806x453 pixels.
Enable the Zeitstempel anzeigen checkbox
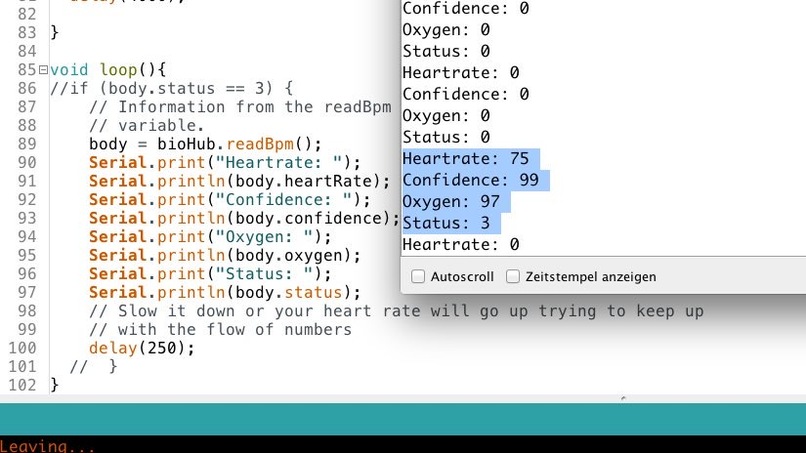[512, 277]
